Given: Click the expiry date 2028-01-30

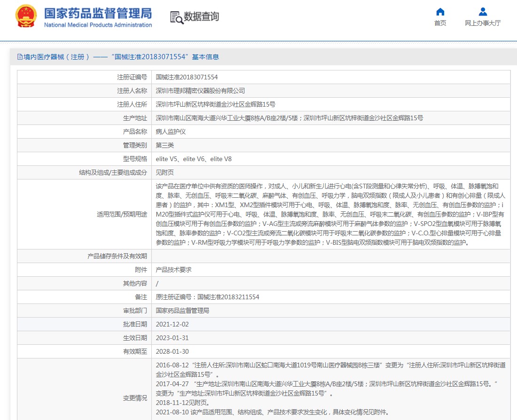Looking at the screenshot, I should pyautogui.click(x=172, y=351).
